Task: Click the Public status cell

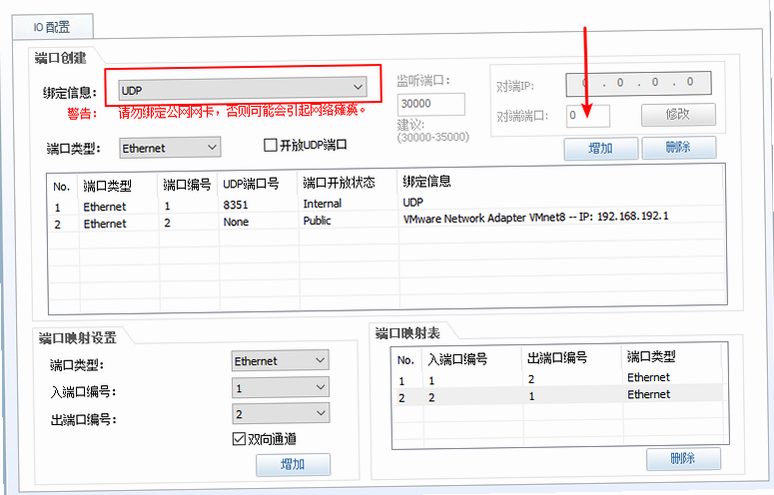Action: coord(317,221)
